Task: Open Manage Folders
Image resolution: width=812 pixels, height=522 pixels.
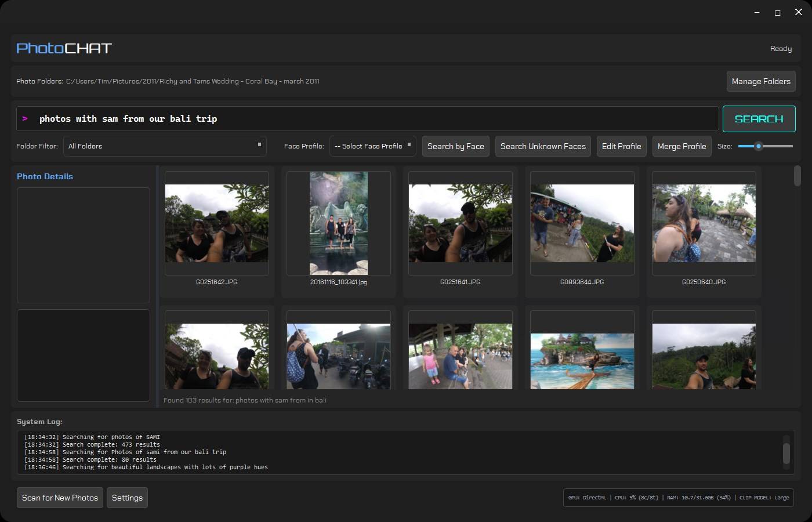Action: pyautogui.click(x=760, y=81)
